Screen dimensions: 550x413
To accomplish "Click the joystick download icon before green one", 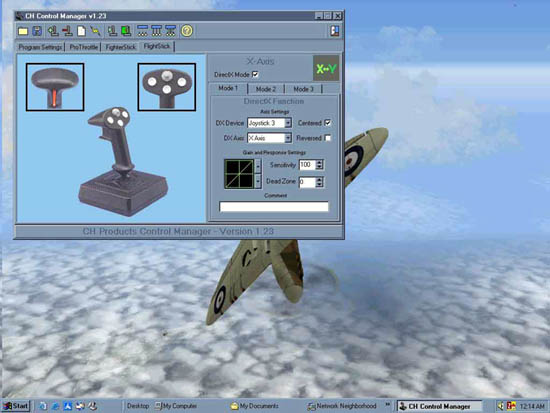I will coord(112,31).
